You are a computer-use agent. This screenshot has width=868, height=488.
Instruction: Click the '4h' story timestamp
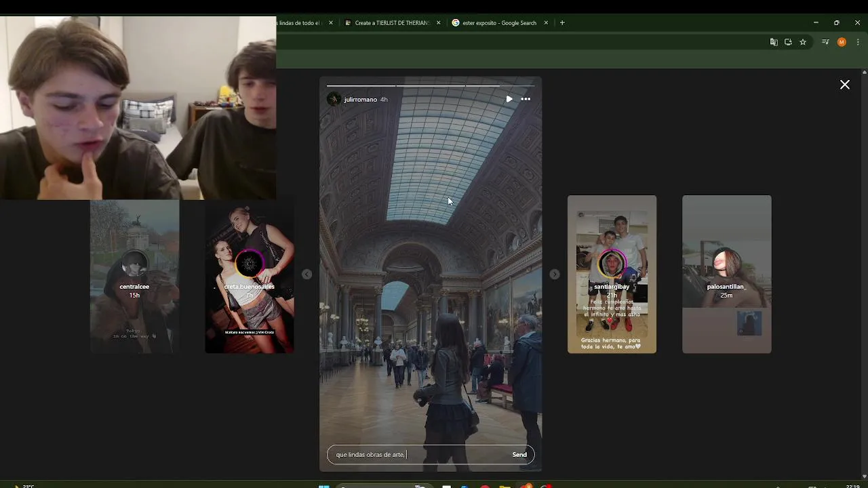click(384, 100)
